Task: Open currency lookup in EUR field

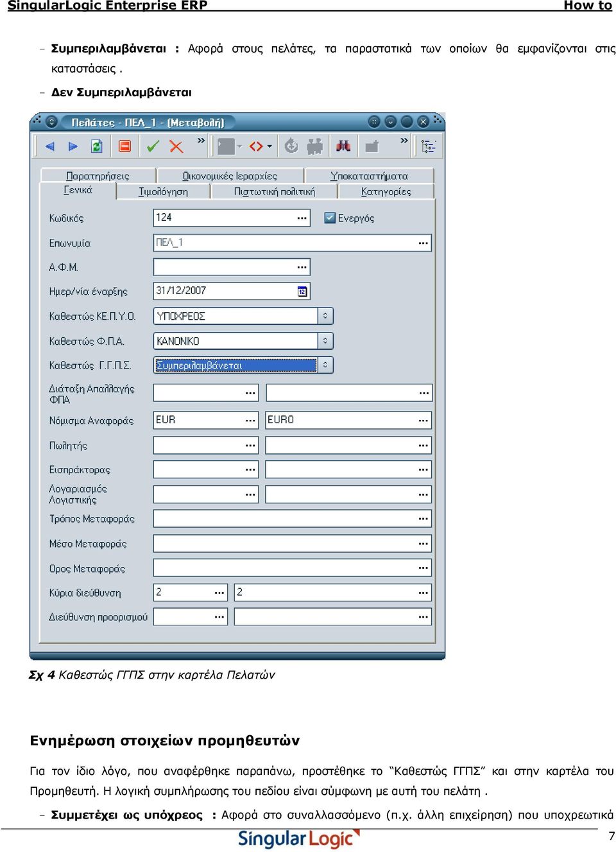Action: tap(250, 420)
